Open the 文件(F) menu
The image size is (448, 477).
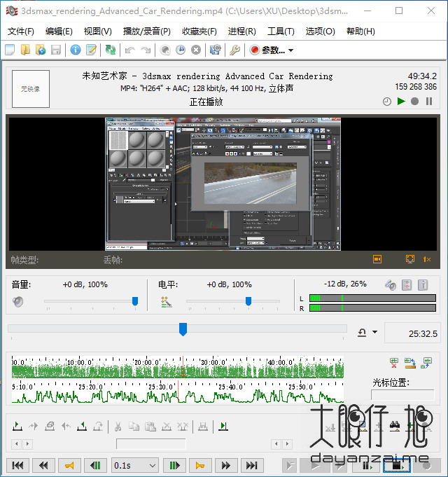pos(21,32)
